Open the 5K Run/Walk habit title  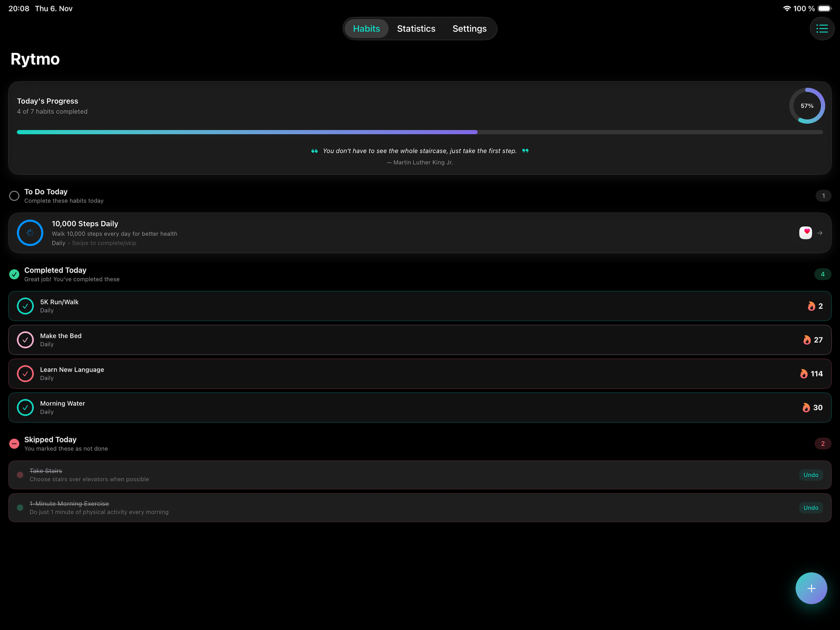click(59, 302)
